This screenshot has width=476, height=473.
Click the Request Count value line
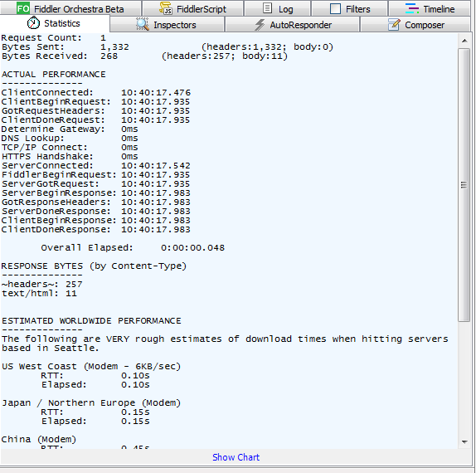(54, 38)
